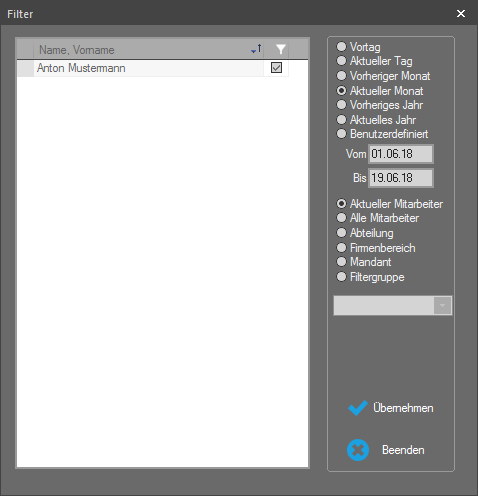Select the Vortag radio button
This screenshot has width=478, height=496.
click(341, 46)
